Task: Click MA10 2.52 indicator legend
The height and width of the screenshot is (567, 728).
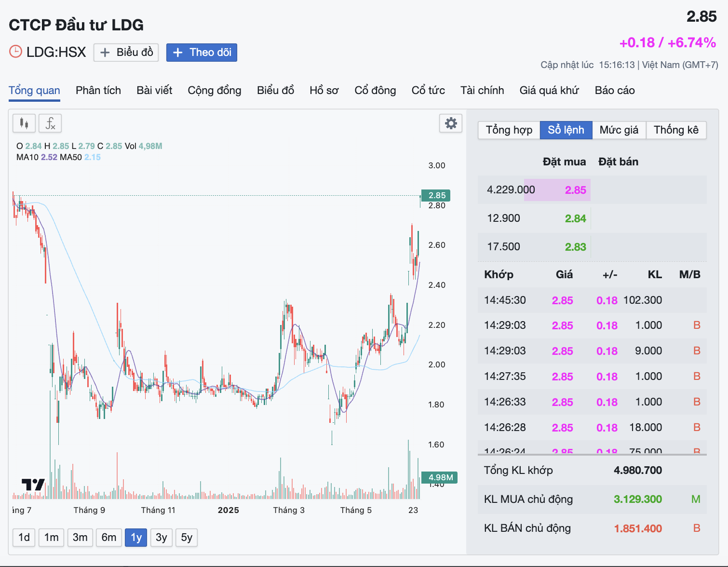Action: pyautogui.click(x=37, y=157)
